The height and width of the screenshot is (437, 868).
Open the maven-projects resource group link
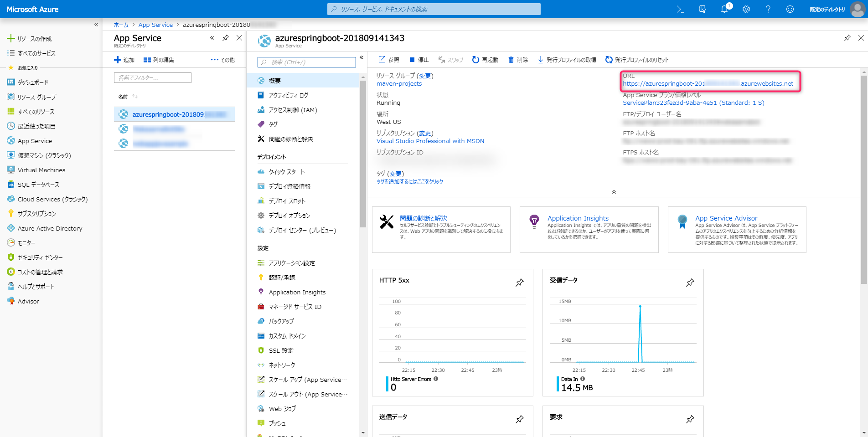pyautogui.click(x=399, y=84)
